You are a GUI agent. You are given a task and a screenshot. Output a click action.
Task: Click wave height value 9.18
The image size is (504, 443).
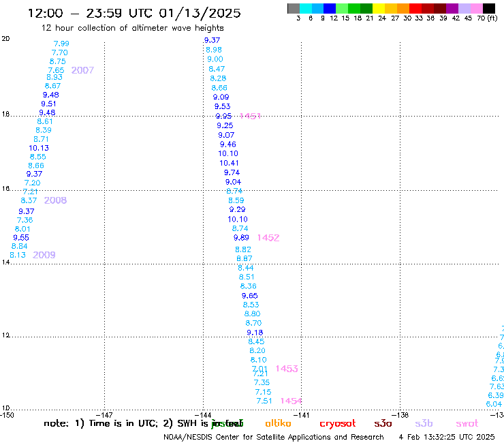pos(255,333)
